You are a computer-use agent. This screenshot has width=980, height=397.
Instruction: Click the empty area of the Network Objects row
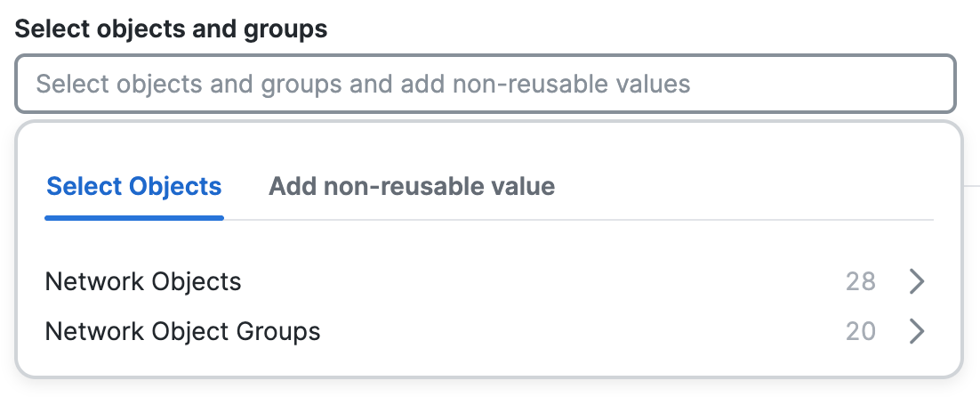click(x=534, y=282)
